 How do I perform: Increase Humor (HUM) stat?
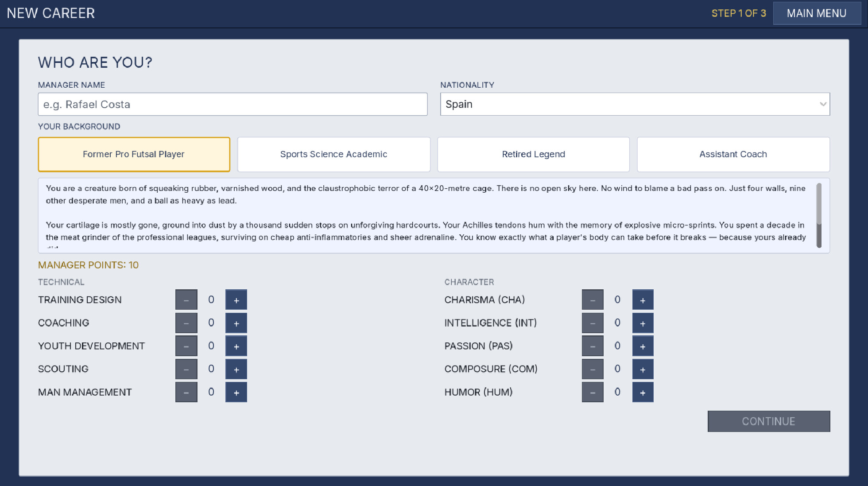(643, 392)
